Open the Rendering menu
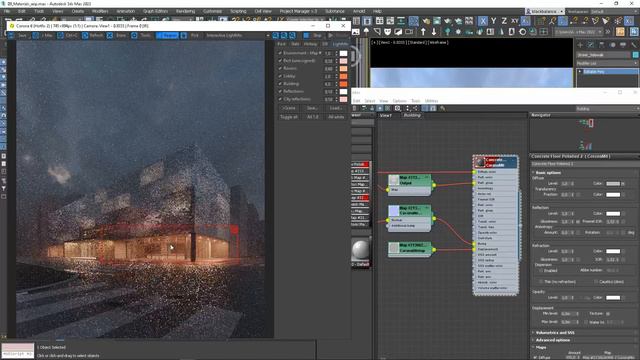Image resolution: width=640 pixels, height=360 pixels. coord(185,11)
